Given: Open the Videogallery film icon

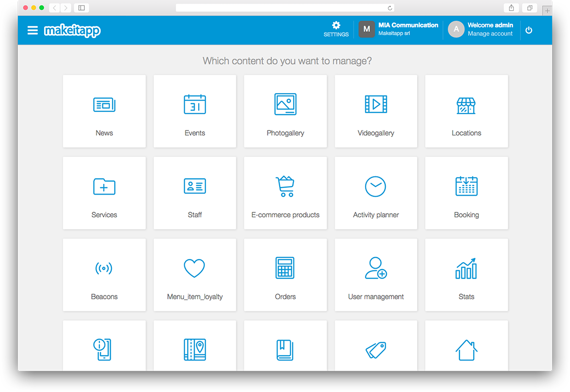Looking at the screenshot, I should coord(376,104).
